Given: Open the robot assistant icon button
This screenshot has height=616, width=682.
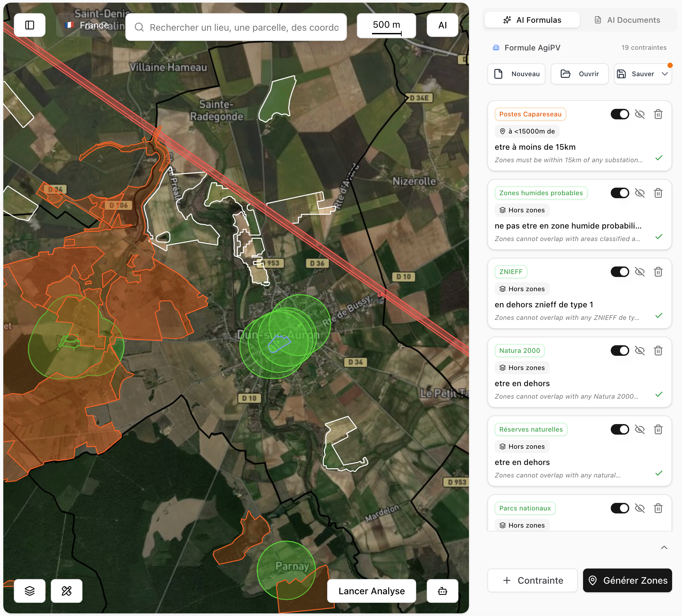Looking at the screenshot, I should point(443,591).
